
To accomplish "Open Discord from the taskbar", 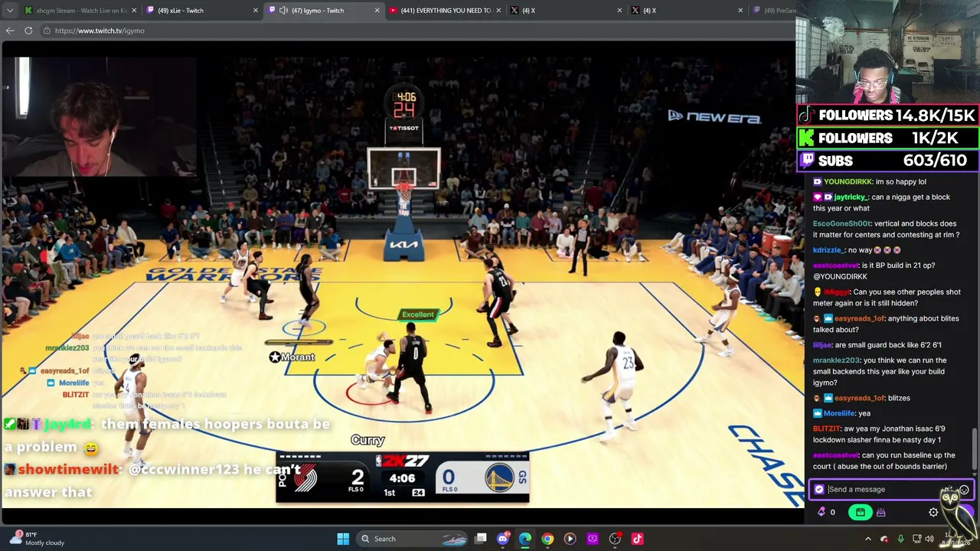I will 503,539.
